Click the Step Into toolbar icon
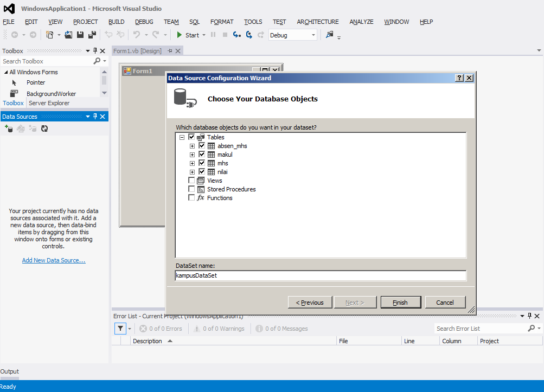 tap(237, 35)
